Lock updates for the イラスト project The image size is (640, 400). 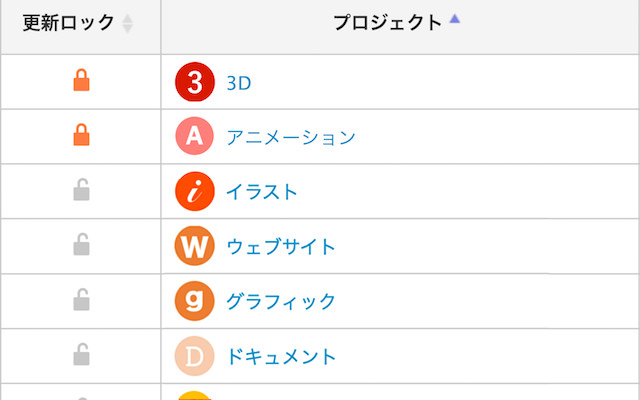pyautogui.click(x=81, y=189)
